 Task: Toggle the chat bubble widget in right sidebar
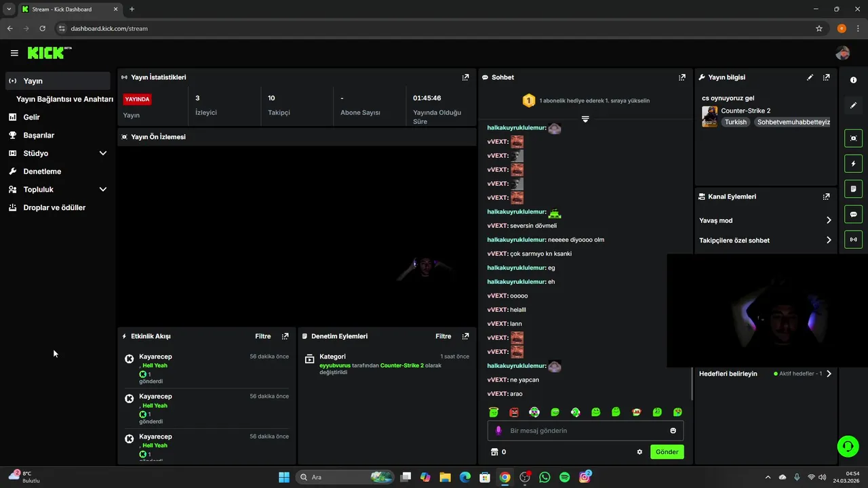pyautogui.click(x=853, y=213)
